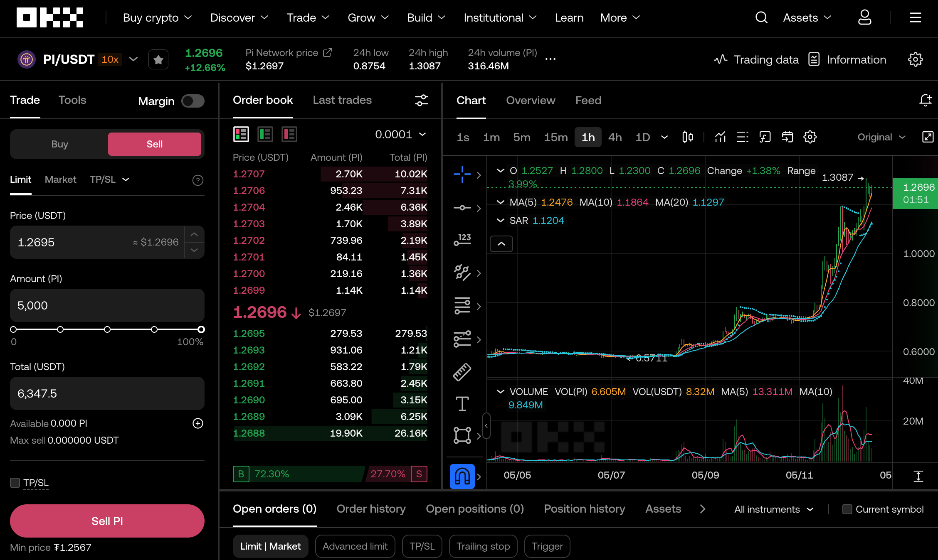Open the chart indicators icon
This screenshot has height=560, width=938.
coord(720,137)
